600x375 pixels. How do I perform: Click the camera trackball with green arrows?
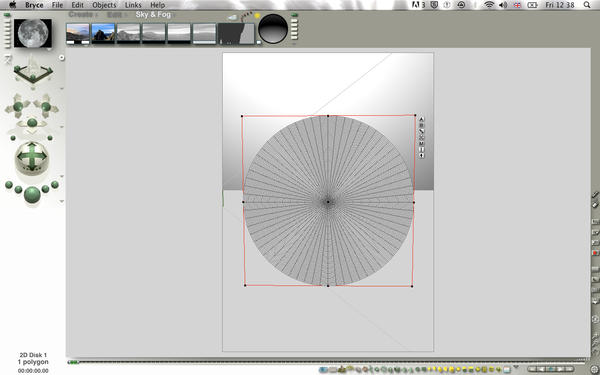[32, 157]
